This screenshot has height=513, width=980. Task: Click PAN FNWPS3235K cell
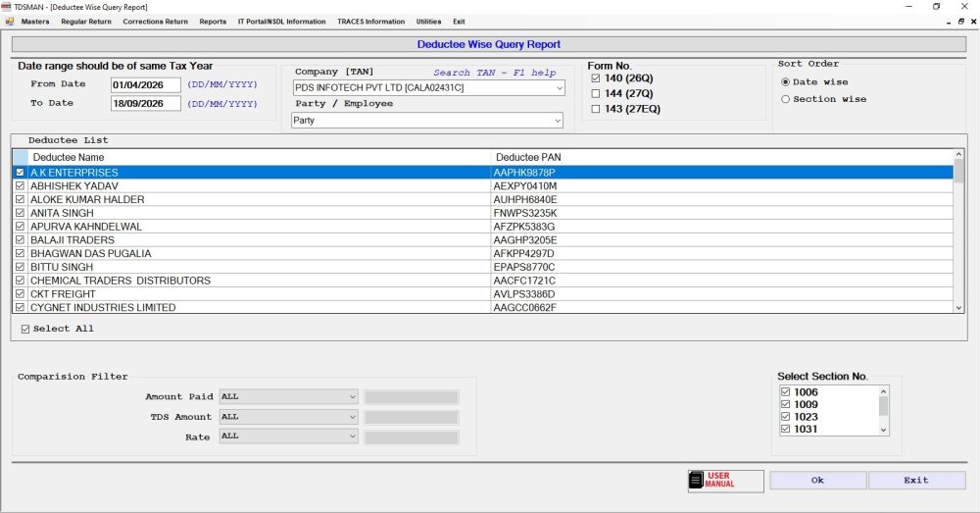tap(722, 213)
